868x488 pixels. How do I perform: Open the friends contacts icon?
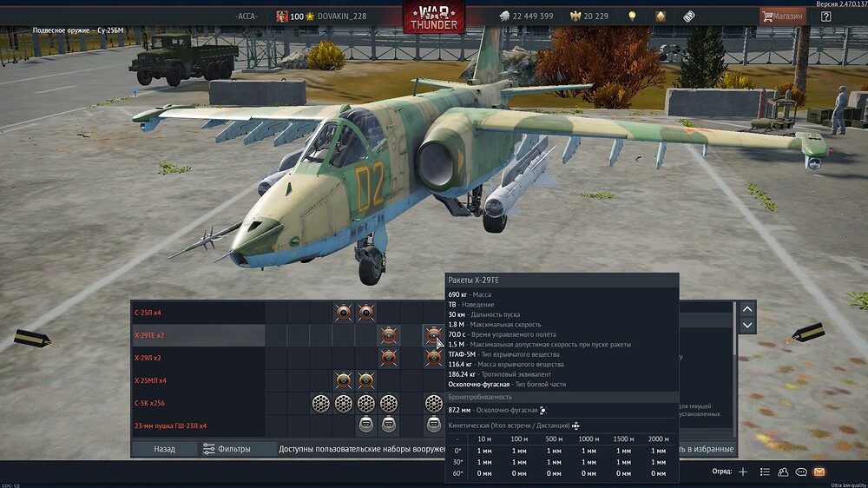783,472
